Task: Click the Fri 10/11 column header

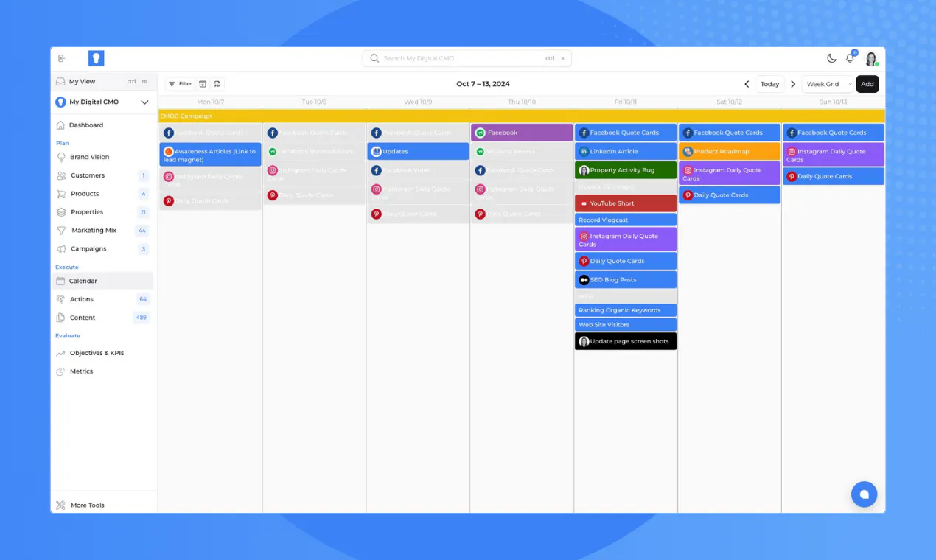Action: coord(626,102)
